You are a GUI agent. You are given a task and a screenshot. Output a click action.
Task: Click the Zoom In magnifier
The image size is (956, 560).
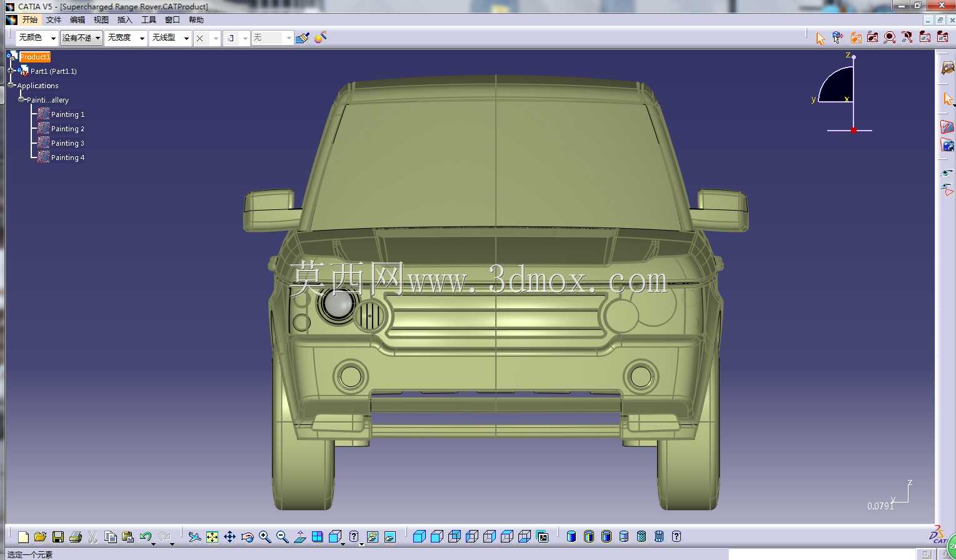(x=265, y=537)
